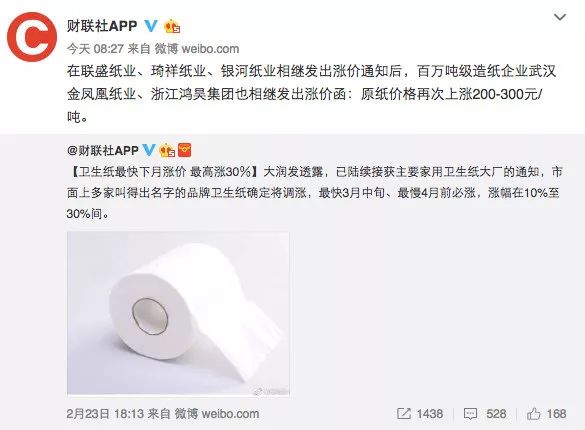Image resolution: width=585 pixels, height=430 pixels.
Task: Click the crown badge on the reposted author
Action: point(167,150)
